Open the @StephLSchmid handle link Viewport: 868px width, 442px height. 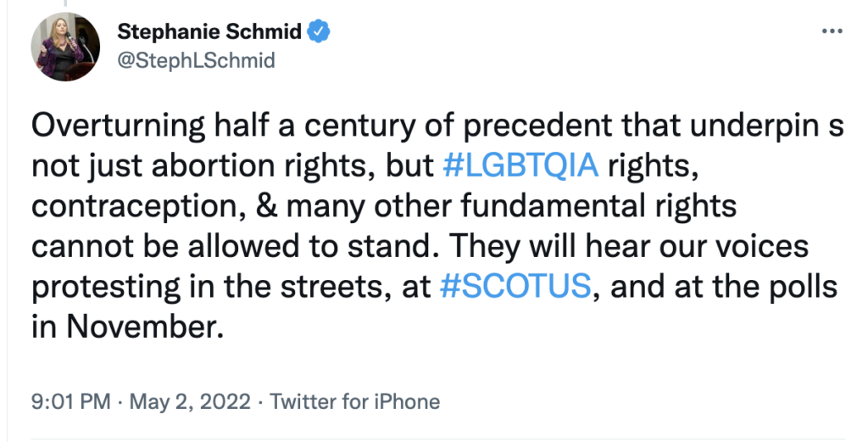(x=195, y=61)
